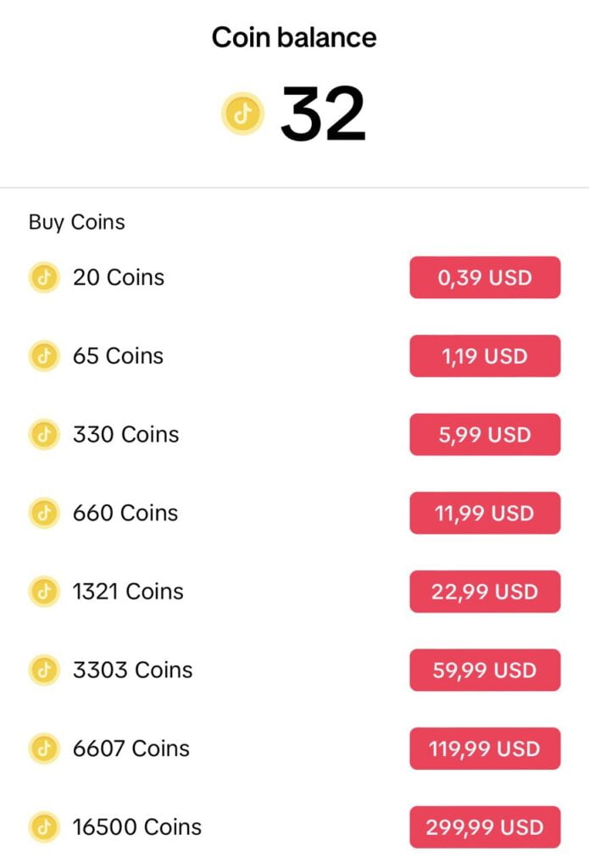Viewport: 589px width, 868px height.
Task: Click the coin icon next to 20 Coins
Action: [x=44, y=277]
